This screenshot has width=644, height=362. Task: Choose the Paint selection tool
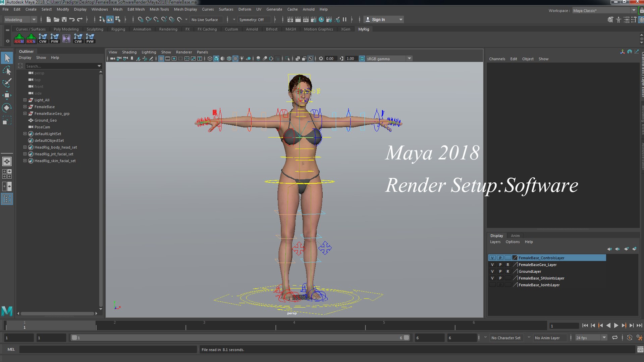tap(7, 83)
